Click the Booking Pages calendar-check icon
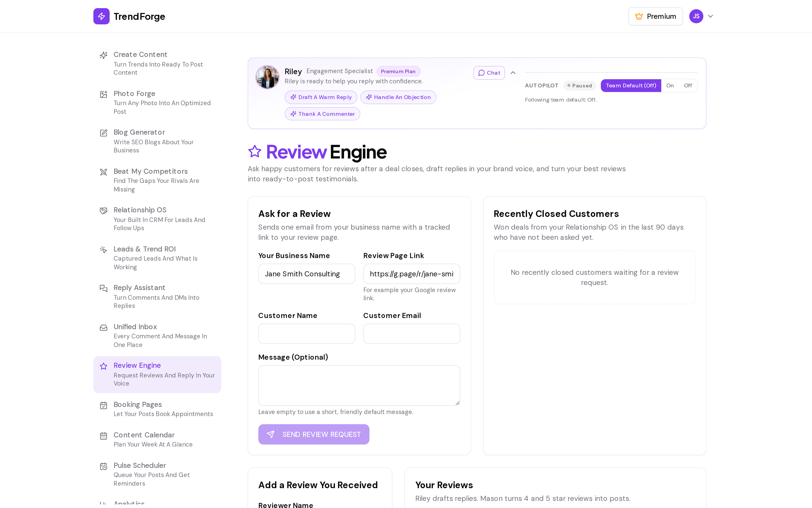Image resolution: width=812 pixels, height=508 pixels. click(x=104, y=406)
